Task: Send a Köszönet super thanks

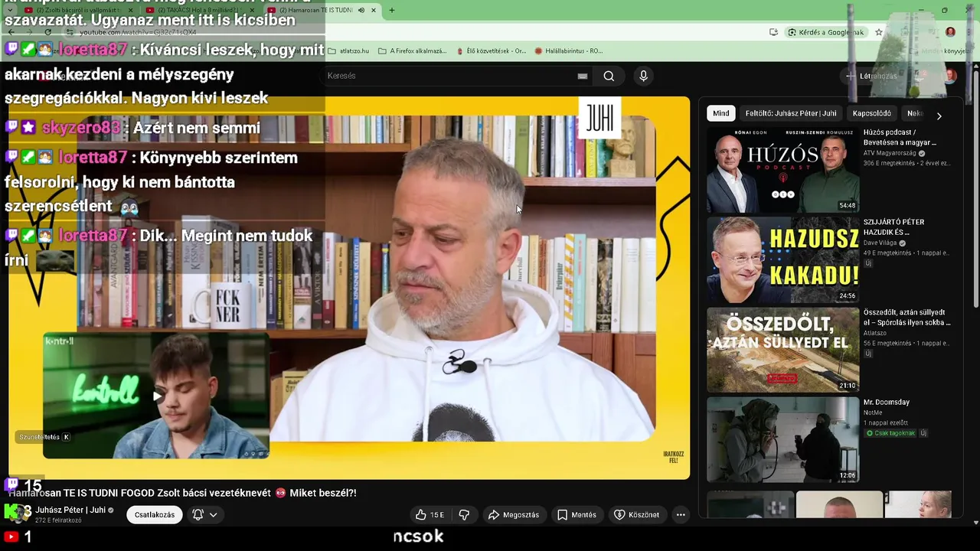Action: click(636, 515)
